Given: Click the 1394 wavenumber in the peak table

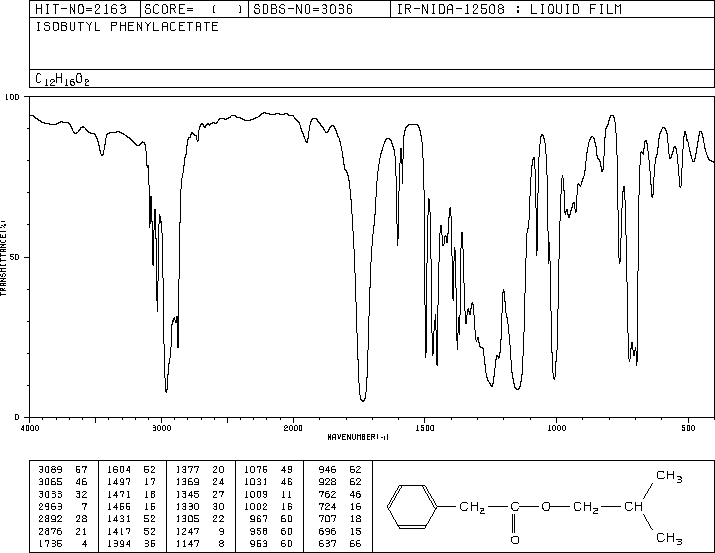Looking at the screenshot, I should 119,543.
